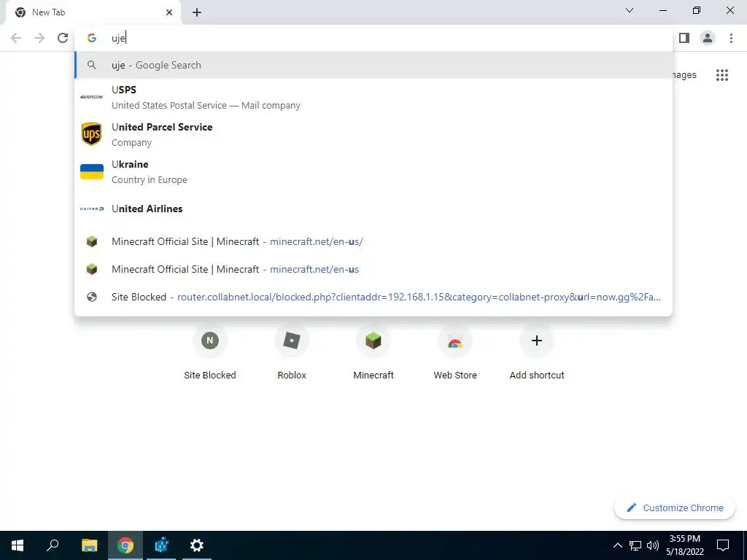Image resolution: width=747 pixels, height=560 pixels.
Task: Open minecraft.net/en-us suggestion without trailing slash
Action: 373,269
